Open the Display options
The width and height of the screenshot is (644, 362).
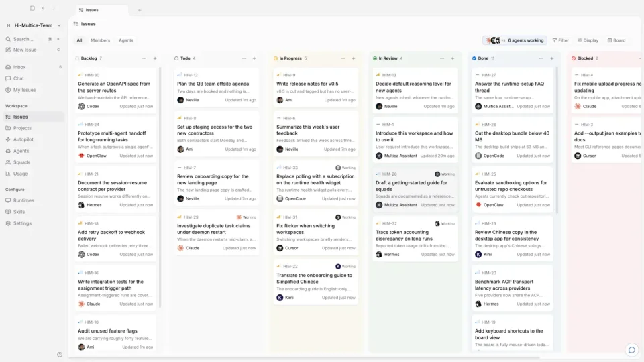pyautogui.click(x=588, y=40)
